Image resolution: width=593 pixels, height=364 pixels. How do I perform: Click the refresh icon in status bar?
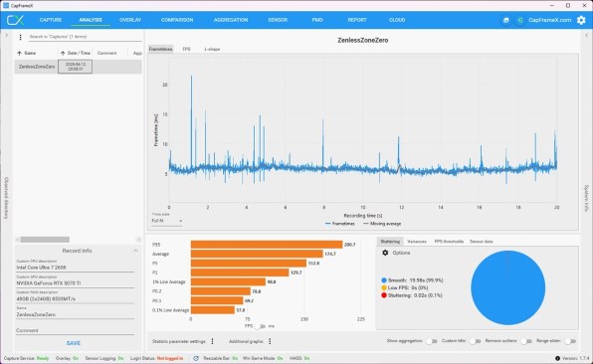tap(196, 358)
